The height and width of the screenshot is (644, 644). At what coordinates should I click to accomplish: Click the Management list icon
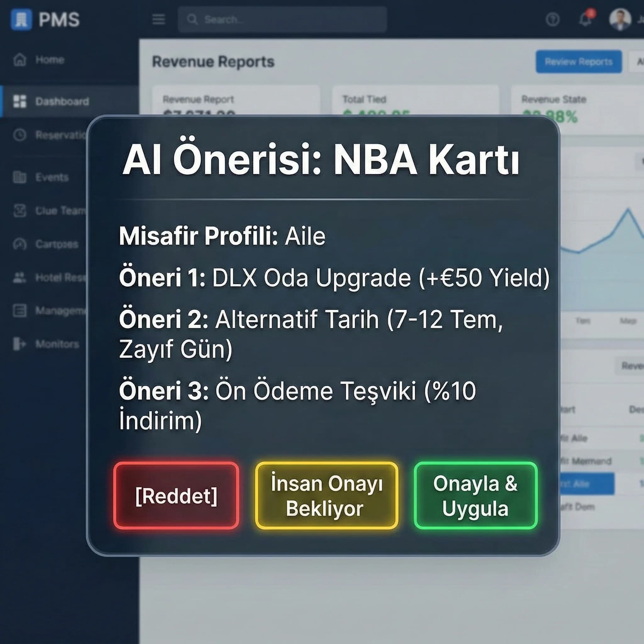click(x=20, y=310)
